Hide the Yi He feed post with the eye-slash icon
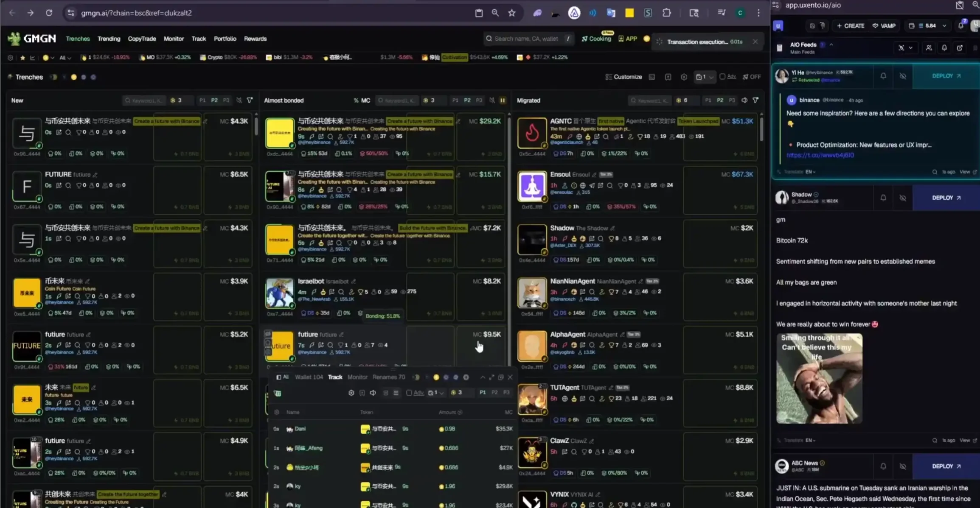The image size is (980, 508). click(903, 76)
